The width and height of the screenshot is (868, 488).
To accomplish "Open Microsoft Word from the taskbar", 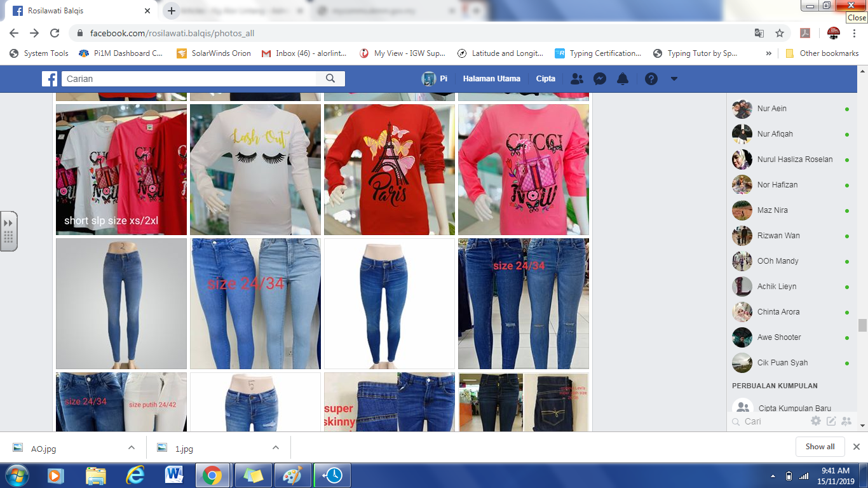I will coord(173,475).
